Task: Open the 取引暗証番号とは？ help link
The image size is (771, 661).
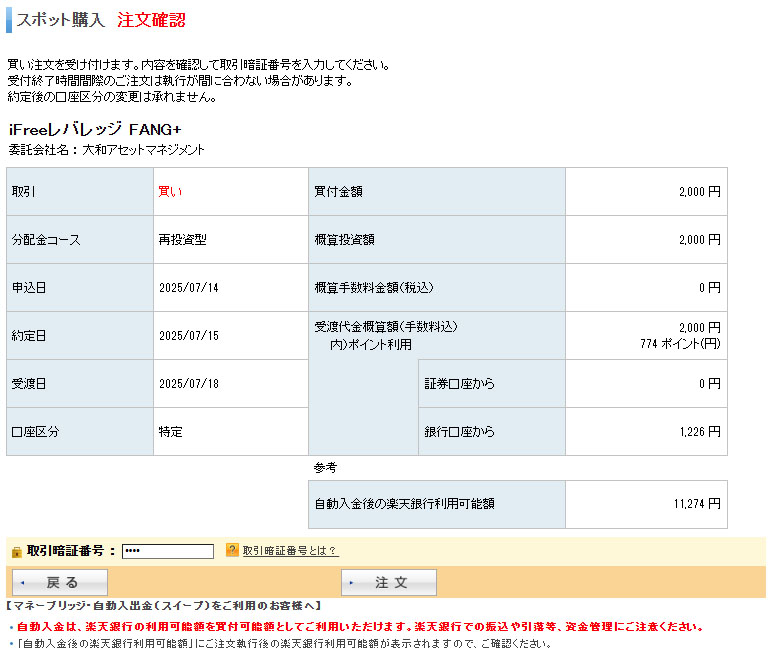Action: 290,551
